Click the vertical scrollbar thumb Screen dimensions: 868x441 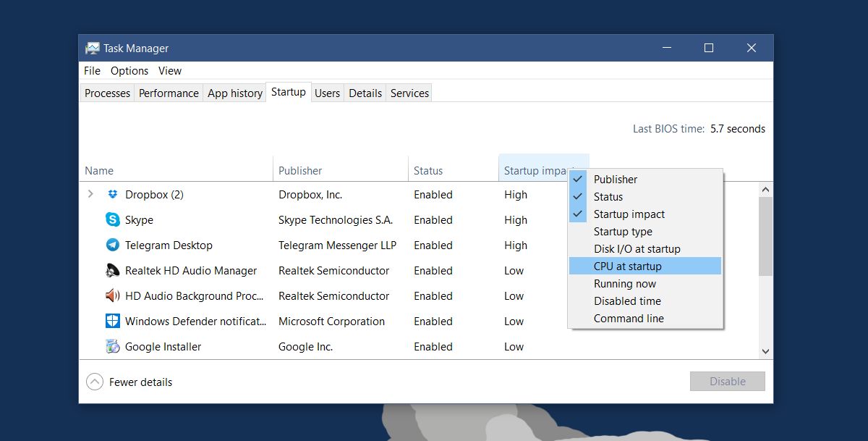pos(765,236)
